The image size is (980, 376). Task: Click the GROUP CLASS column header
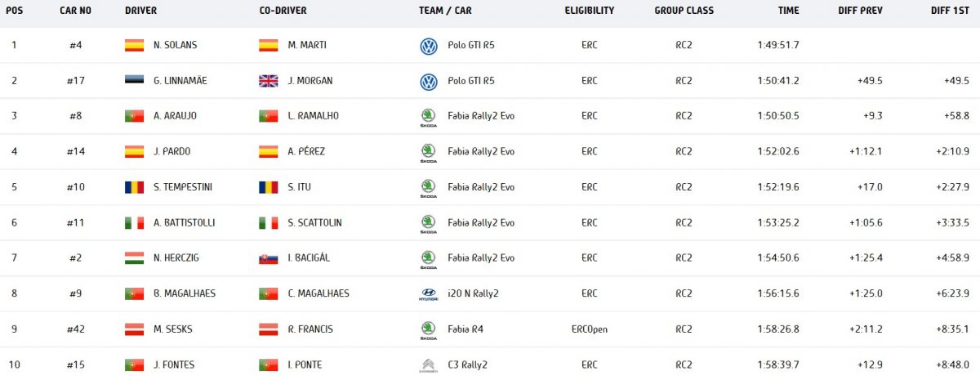pos(684,11)
